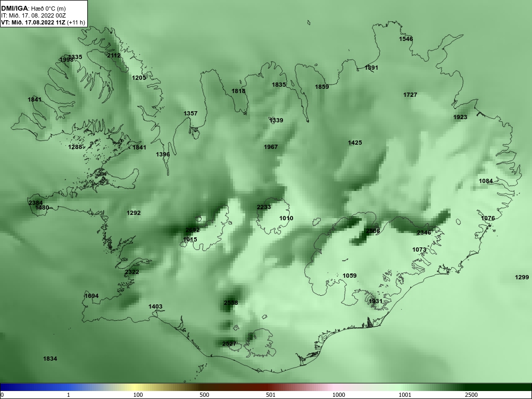Click the map value 1015
Viewport: 532px width, 399px height.
tap(190, 239)
